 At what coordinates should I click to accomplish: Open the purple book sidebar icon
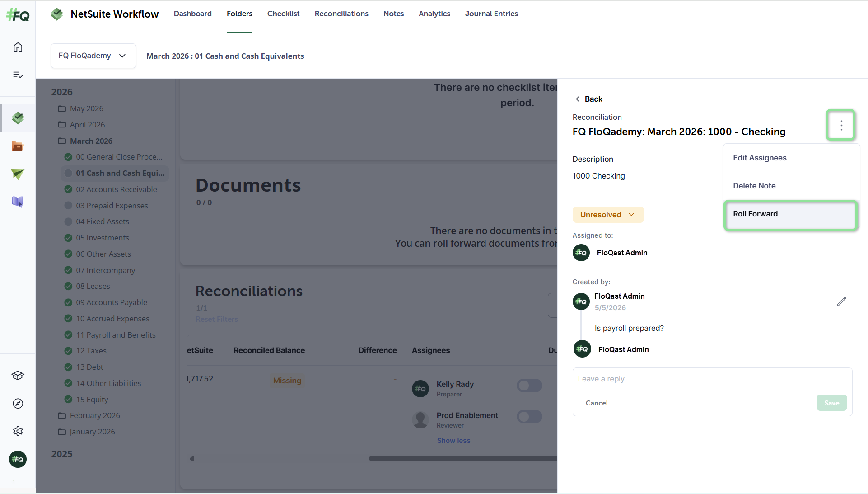point(18,202)
